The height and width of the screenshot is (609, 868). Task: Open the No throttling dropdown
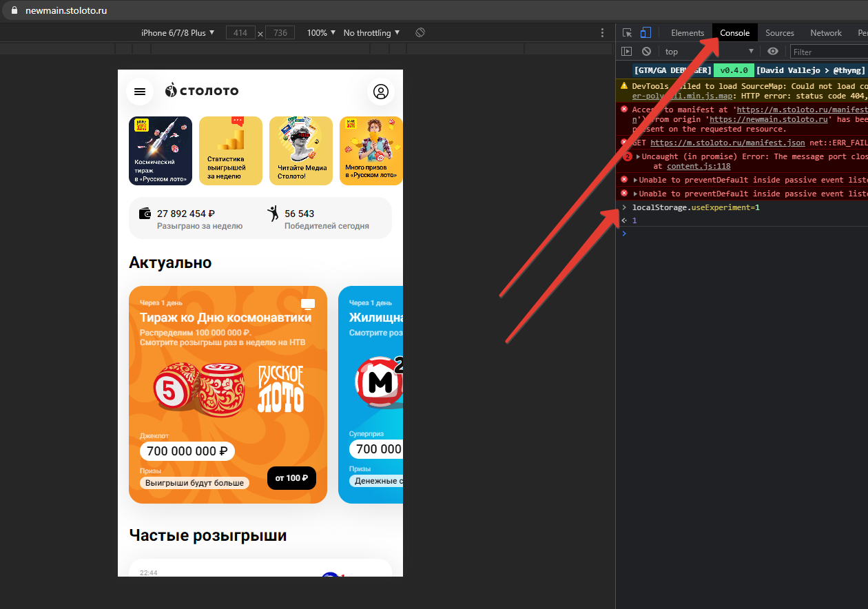coord(372,33)
